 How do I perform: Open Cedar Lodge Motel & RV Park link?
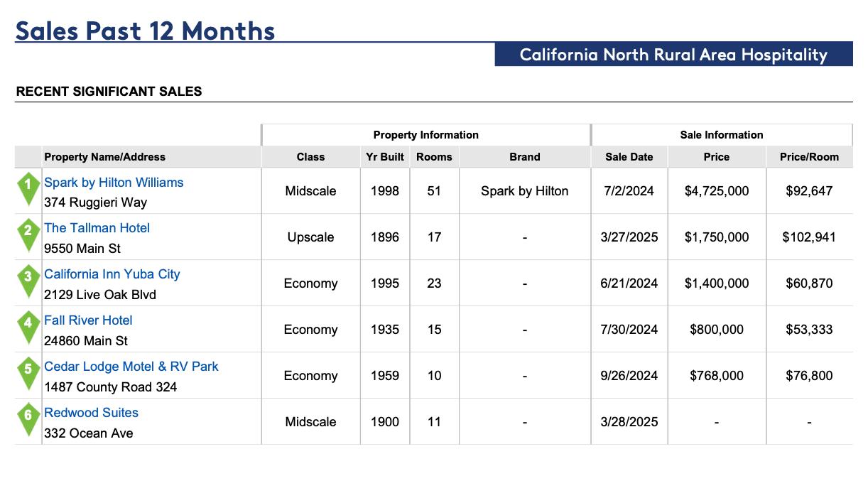(131, 367)
